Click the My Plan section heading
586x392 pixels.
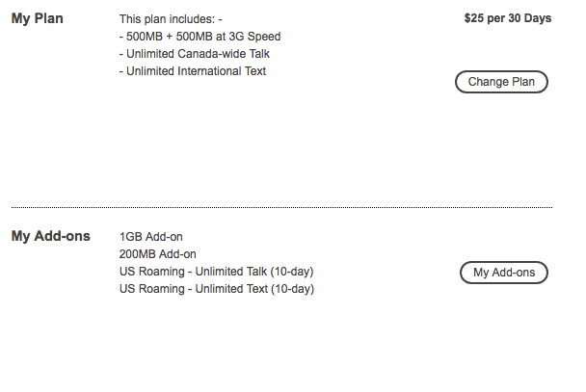coord(38,18)
